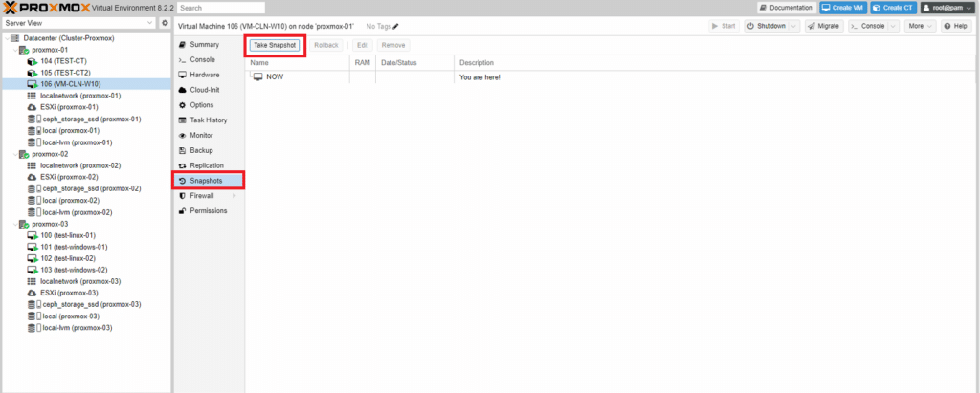
Task: Open the Permissions tab
Action: [208, 210]
